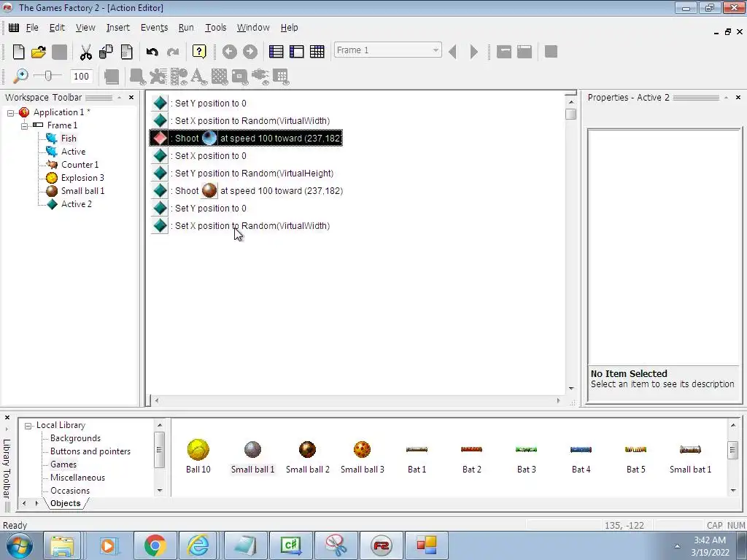Select Active 2 in workspace tree

click(x=76, y=204)
